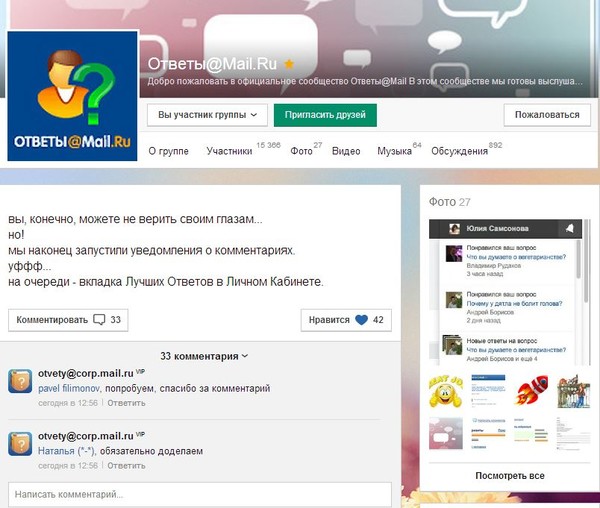Viewport: 600px width, 508px height.
Task: Click the 'Наталья (*-*)' mention link
Action: [x=66, y=451]
